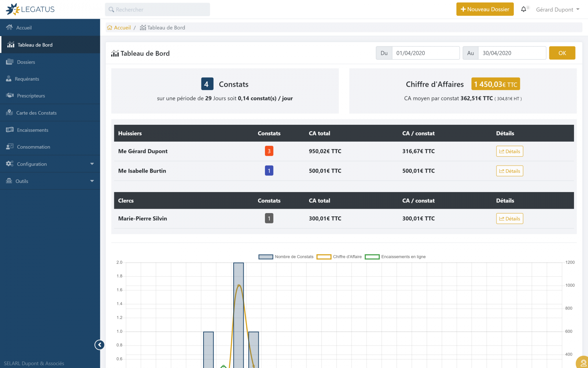The height and width of the screenshot is (368, 588).
Task: Open Dossiers in the sidebar
Action: click(x=50, y=62)
